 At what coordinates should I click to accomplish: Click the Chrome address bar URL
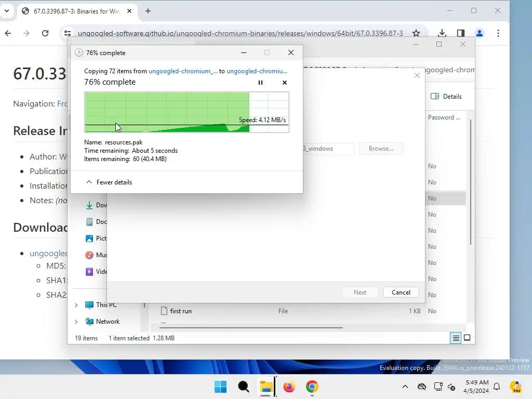240,33
